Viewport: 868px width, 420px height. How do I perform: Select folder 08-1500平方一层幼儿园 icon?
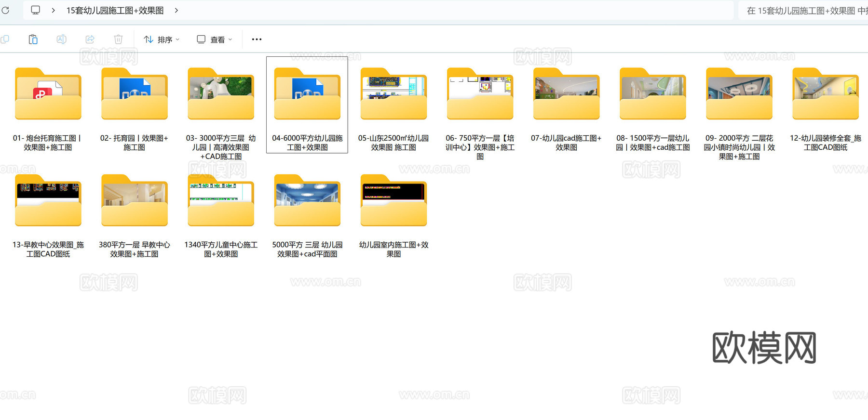point(652,94)
